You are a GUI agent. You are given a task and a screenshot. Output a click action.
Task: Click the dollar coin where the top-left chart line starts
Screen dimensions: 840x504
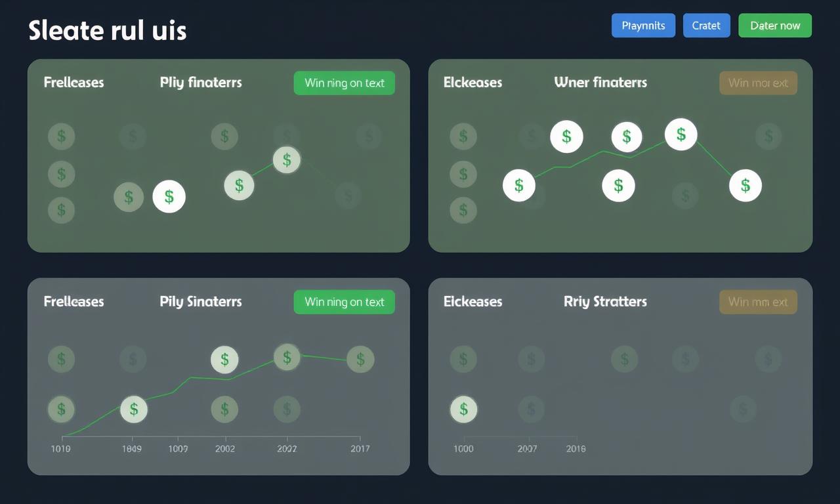(239, 185)
